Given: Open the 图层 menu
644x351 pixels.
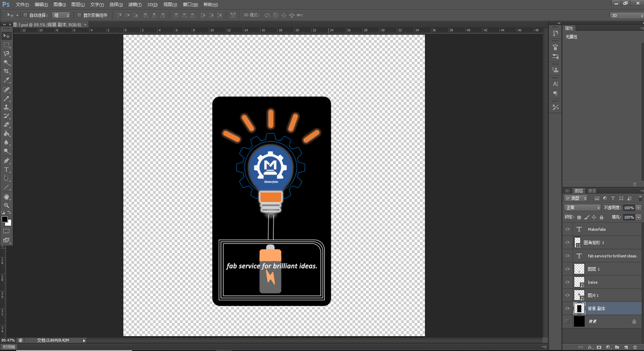Looking at the screenshot, I should pyautogui.click(x=78, y=4).
